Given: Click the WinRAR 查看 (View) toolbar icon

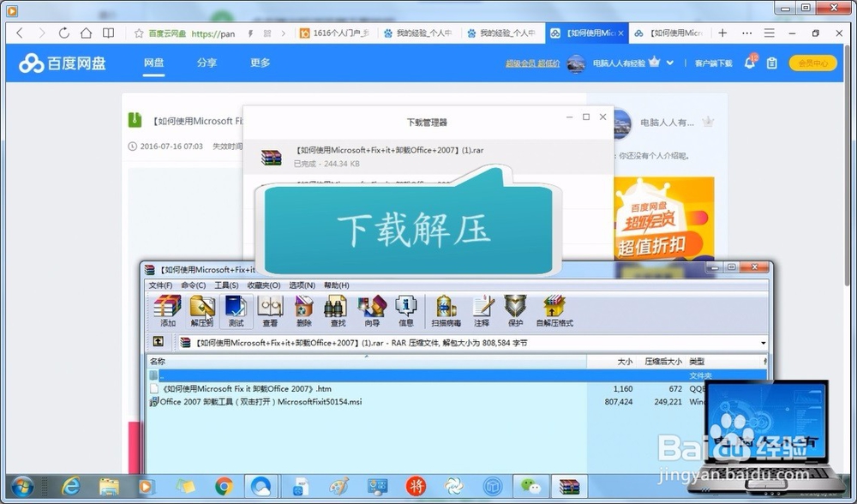Looking at the screenshot, I should tap(270, 311).
